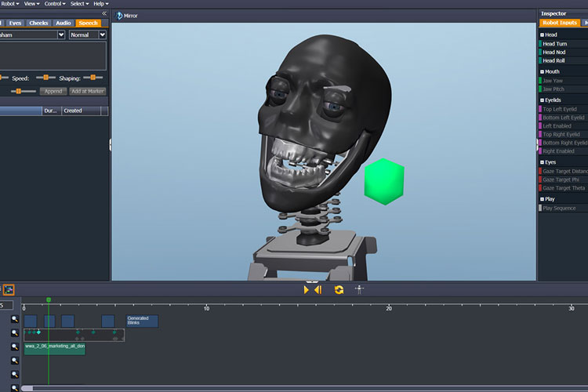This screenshot has height=392, width=588.
Task: Click the orange-framed icon above the timeline
Action: (x=9, y=289)
